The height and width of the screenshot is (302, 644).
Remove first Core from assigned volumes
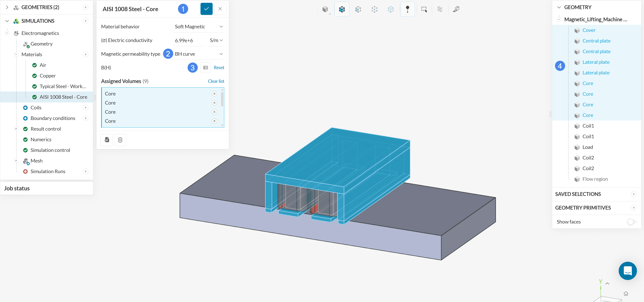tap(214, 94)
